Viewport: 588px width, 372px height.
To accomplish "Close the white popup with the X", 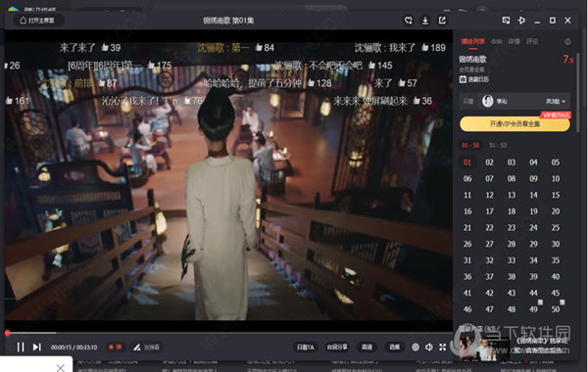I will point(61,367).
